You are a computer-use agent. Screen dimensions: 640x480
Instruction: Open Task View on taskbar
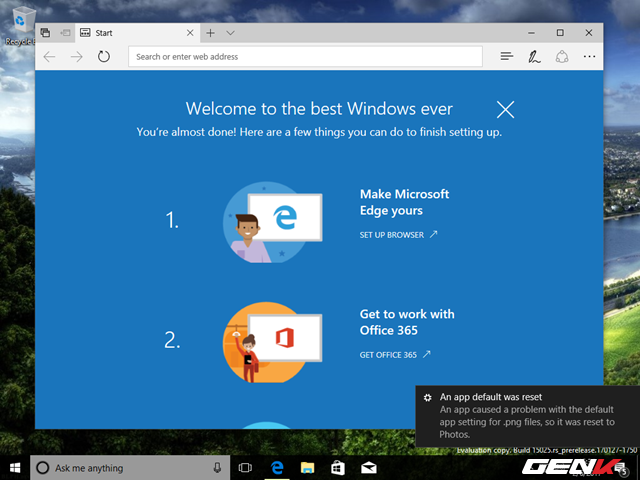[x=245, y=468]
